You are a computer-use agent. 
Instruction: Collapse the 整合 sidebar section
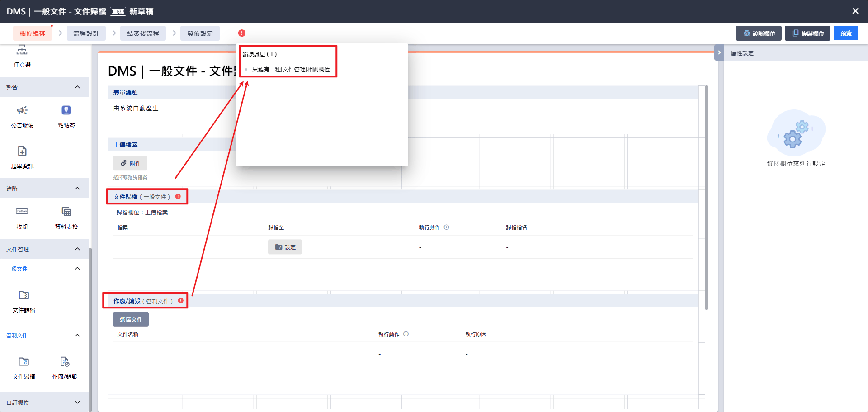pos(77,87)
